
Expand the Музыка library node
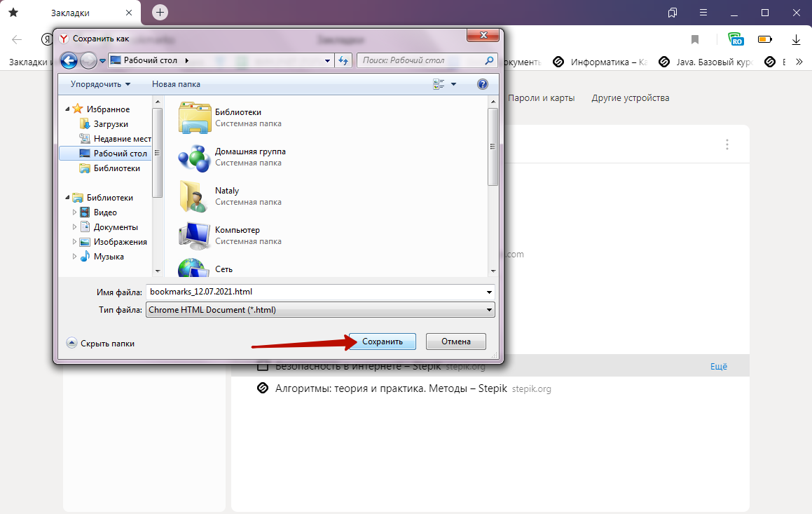tap(74, 257)
